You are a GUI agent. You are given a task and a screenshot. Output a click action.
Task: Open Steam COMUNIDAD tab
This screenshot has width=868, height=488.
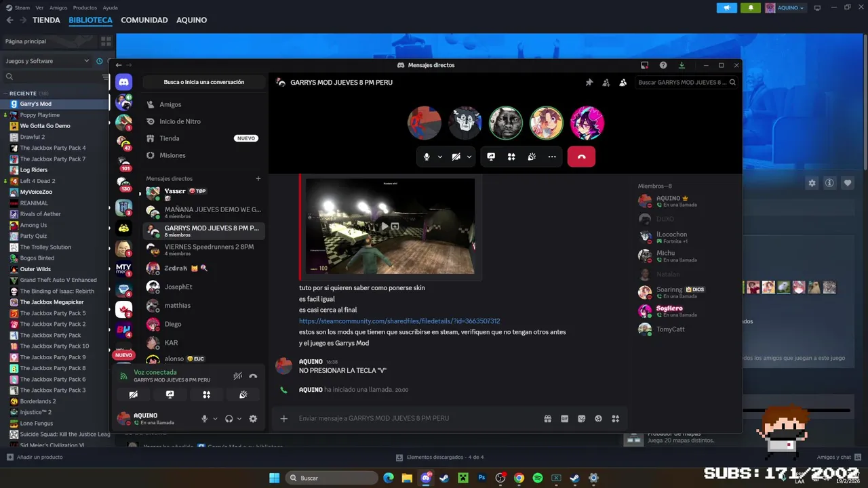tap(144, 20)
